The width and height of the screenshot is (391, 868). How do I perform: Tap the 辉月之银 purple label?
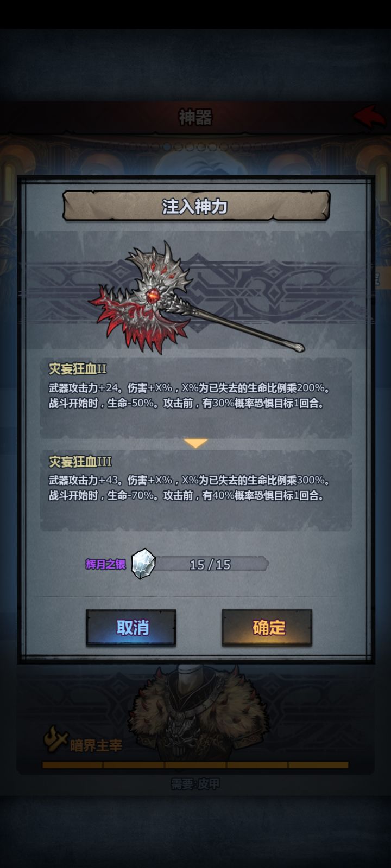click(x=106, y=564)
